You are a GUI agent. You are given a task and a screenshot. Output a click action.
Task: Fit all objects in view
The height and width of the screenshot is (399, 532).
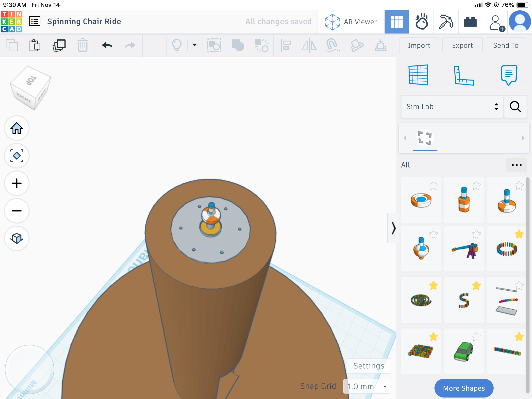coord(17,156)
